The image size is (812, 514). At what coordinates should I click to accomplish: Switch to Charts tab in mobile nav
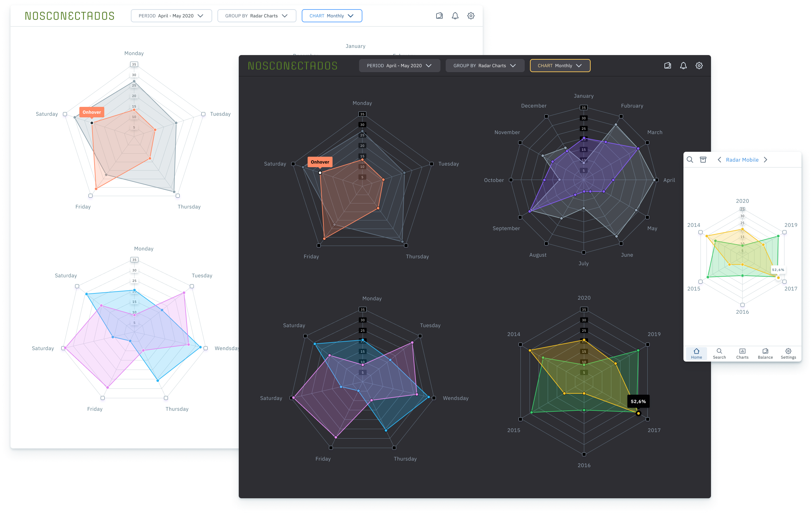[742, 354]
